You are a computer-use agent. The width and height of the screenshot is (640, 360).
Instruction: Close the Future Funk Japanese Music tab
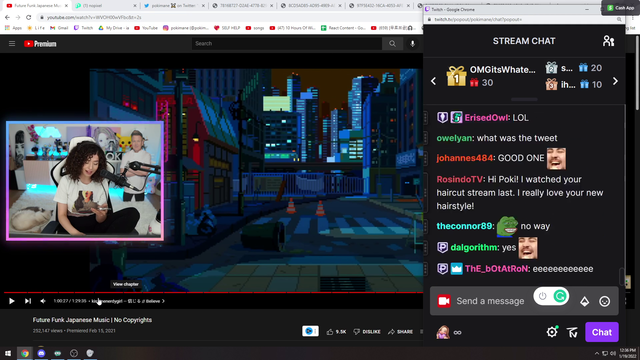pyautogui.click(x=66, y=6)
